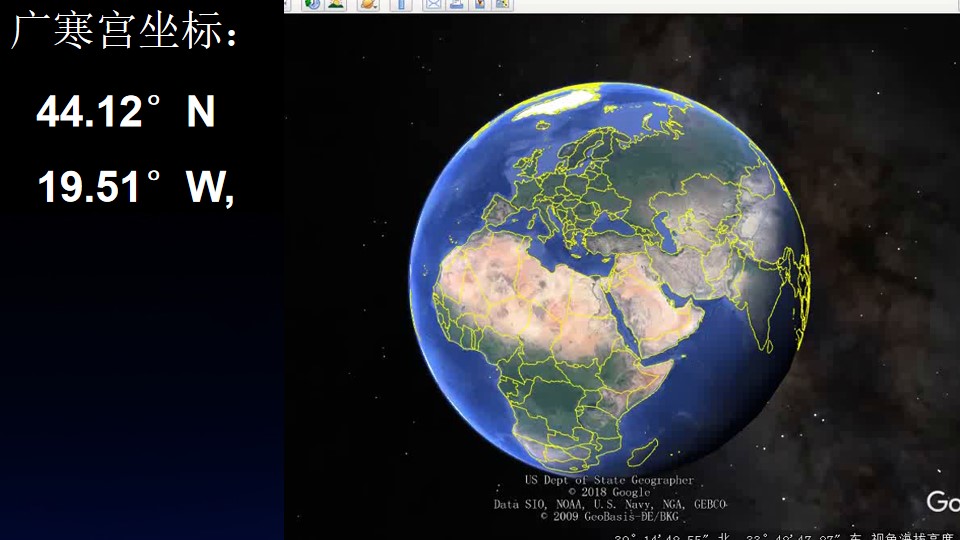Click the Sahara desert on the globe

click(520, 282)
